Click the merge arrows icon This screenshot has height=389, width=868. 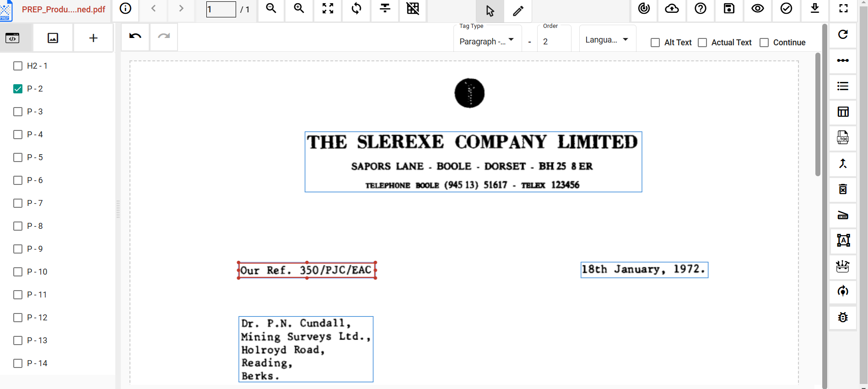pos(843,163)
